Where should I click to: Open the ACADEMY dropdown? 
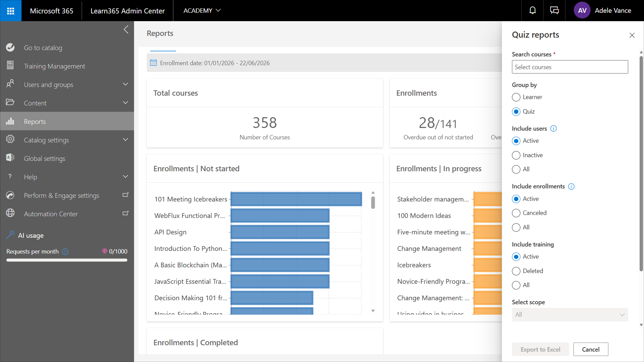click(202, 11)
